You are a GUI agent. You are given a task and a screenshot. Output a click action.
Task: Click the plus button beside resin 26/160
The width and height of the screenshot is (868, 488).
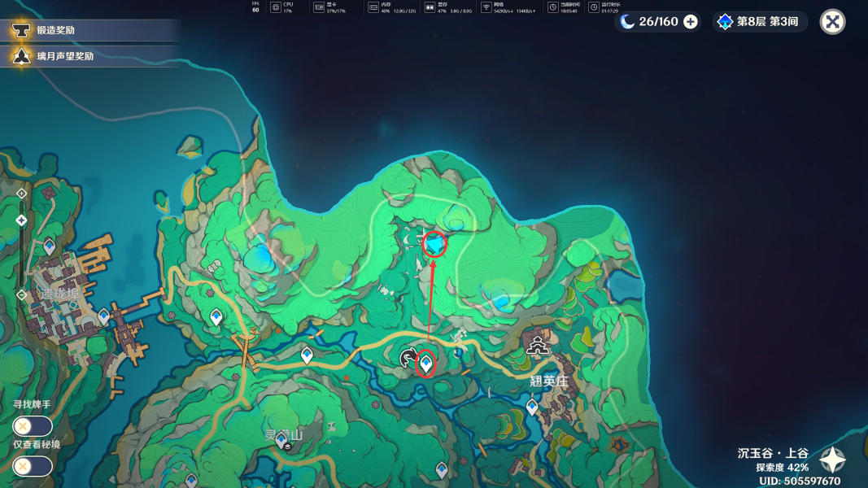coord(691,22)
